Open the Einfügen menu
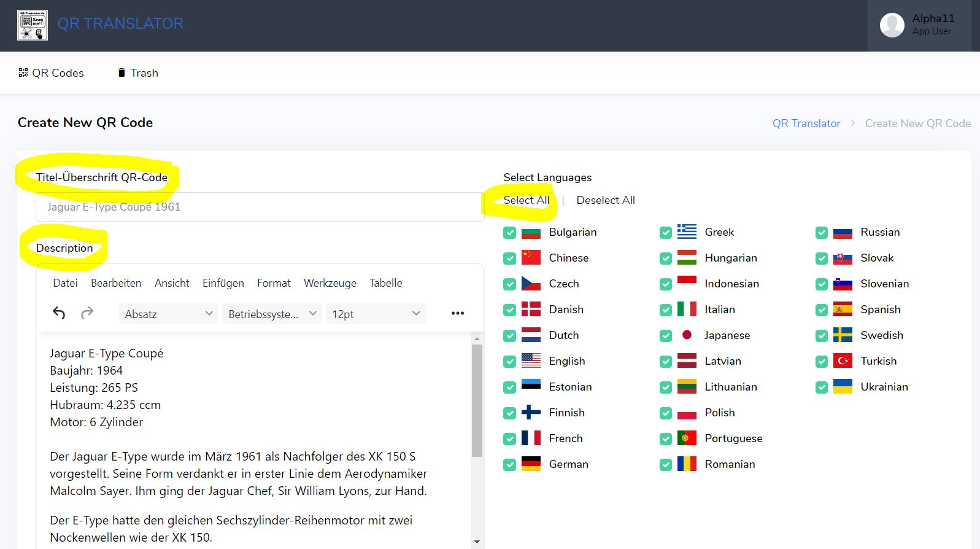Viewport: 980px width, 549px height. 223,283
